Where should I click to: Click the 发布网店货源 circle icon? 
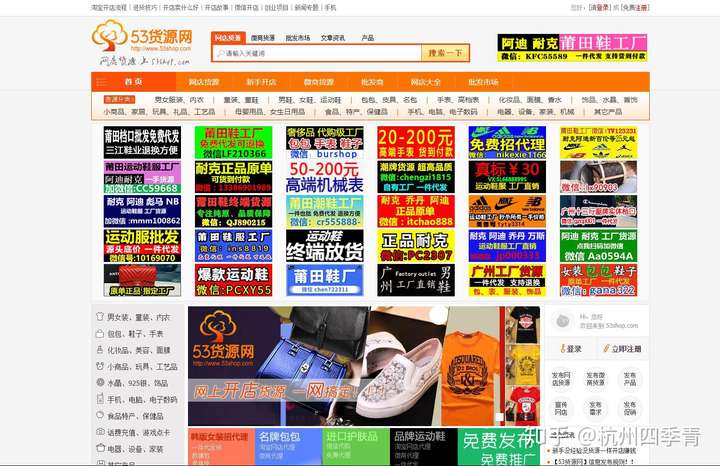click(561, 379)
